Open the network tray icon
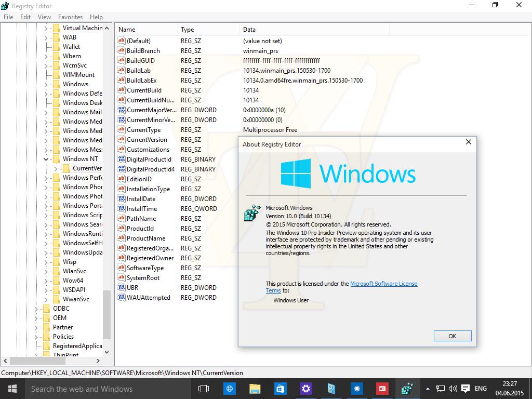Viewport: 532px width, 399px height. (441, 389)
